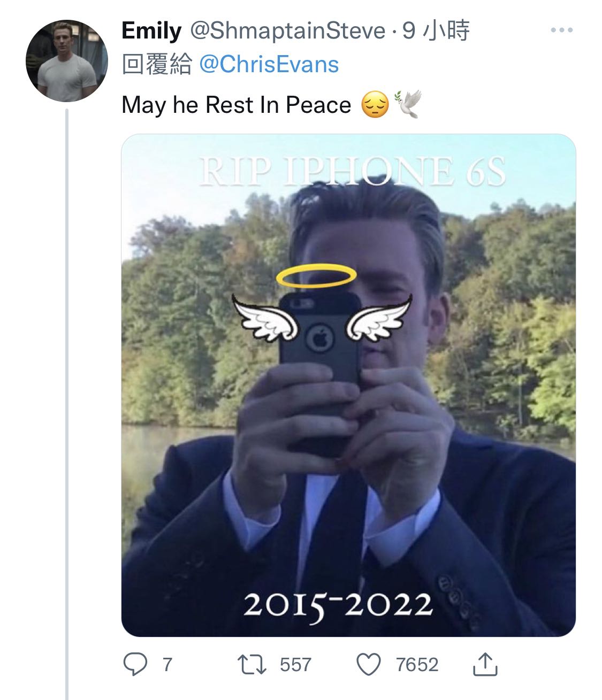Screen dimensions: 602x700
Task: Click the 2015-2022 caption on the image
Action: 338,605
